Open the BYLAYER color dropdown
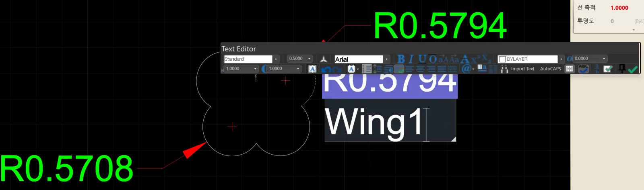 coord(561,59)
